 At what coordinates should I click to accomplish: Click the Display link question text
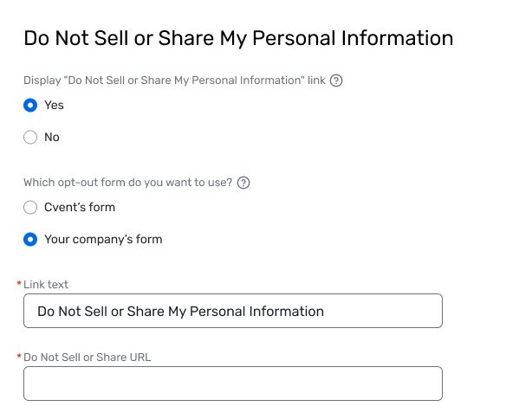(x=174, y=81)
